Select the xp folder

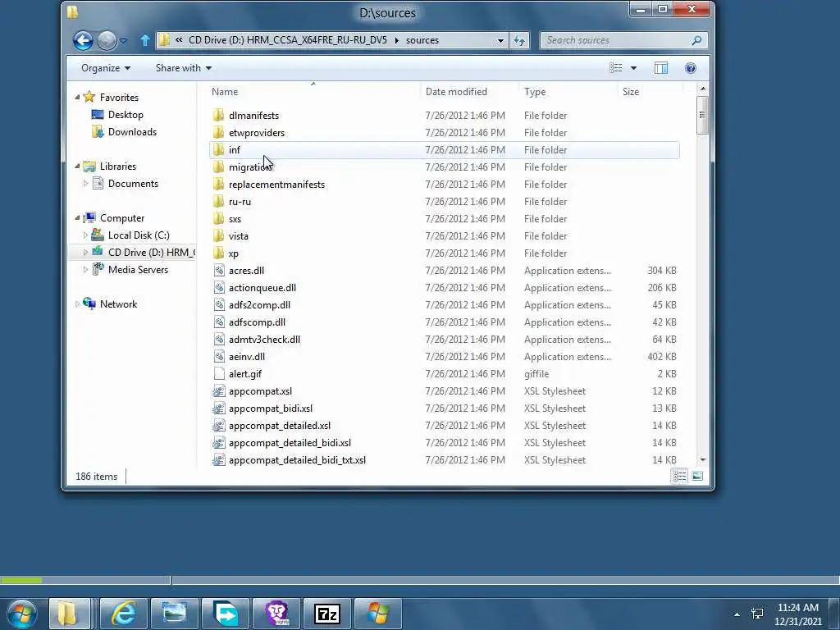point(234,253)
